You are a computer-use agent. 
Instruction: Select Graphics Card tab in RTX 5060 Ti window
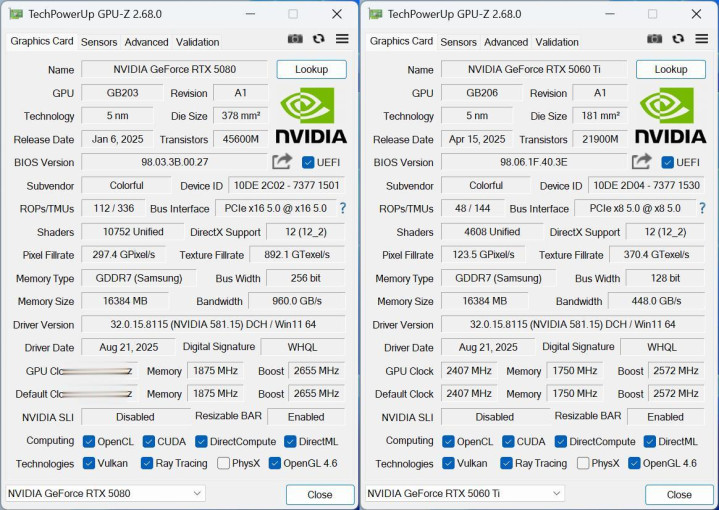click(x=401, y=41)
